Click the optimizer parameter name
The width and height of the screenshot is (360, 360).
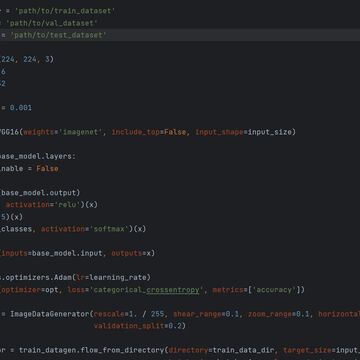(20, 290)
